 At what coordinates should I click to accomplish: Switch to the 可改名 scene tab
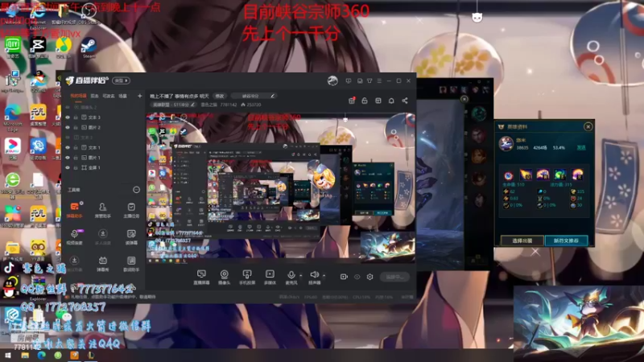click(109, 96)
